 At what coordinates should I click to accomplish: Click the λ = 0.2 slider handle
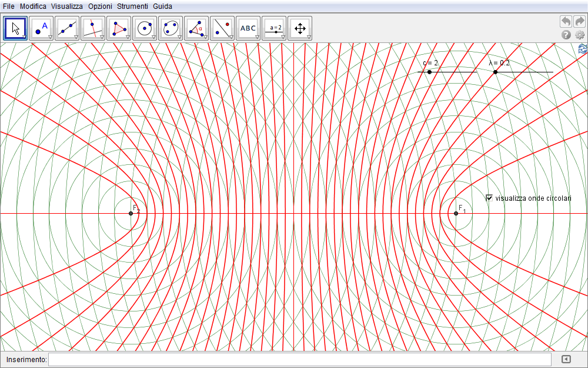coord(495,72)
